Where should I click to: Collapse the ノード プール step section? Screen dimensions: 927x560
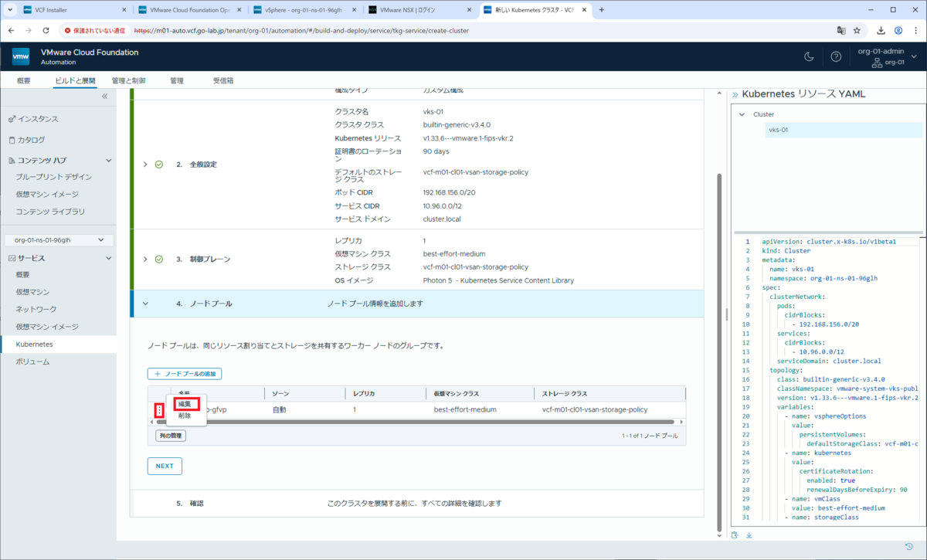coord(145,304)
